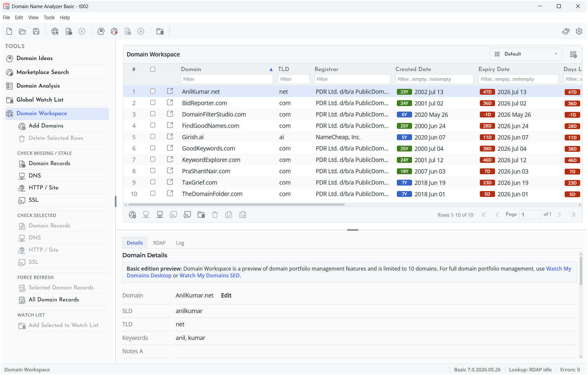Open the File menu
The width and height of the screenshot is (588, 375).
6,18
